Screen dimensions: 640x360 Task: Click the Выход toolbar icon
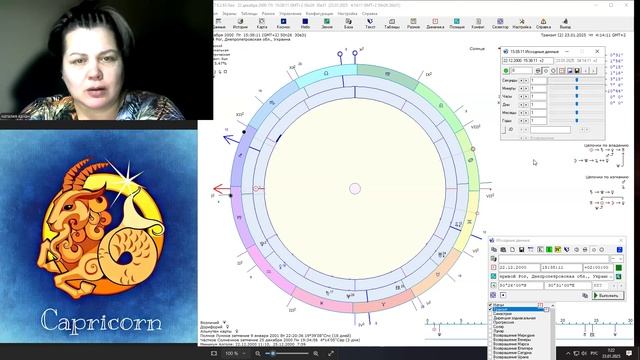[565, 23]
